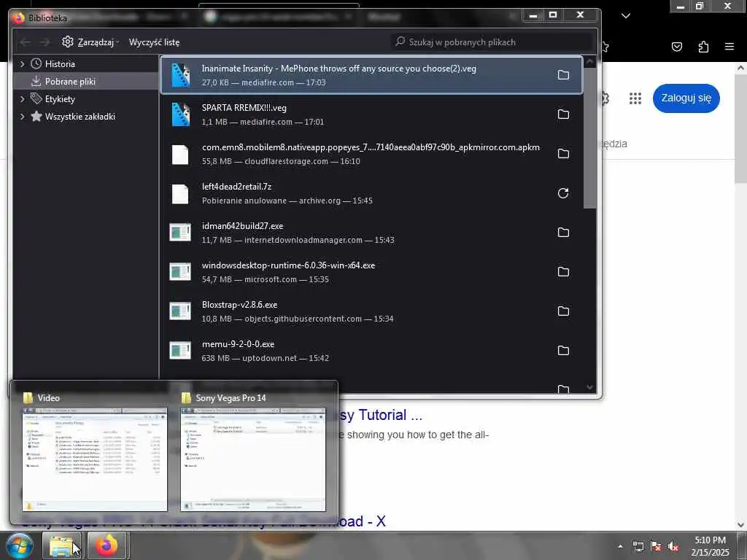The width and height of the screenshot is (747, 560).
Task: Click the Video window thumbnail preview
Action: click(95, 459)
